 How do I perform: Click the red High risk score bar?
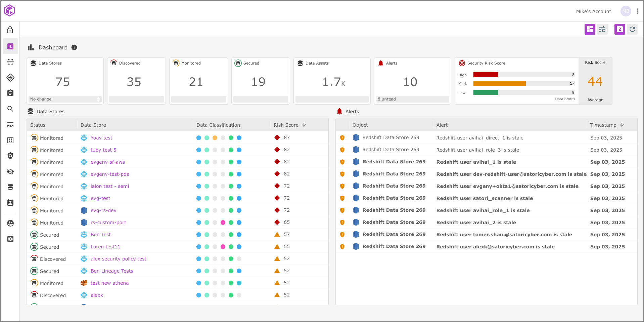486,75
